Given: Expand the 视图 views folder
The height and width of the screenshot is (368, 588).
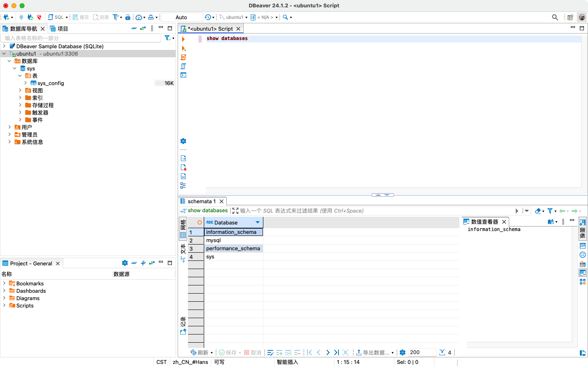Looking at the screenshot, I should coord(20,90).
